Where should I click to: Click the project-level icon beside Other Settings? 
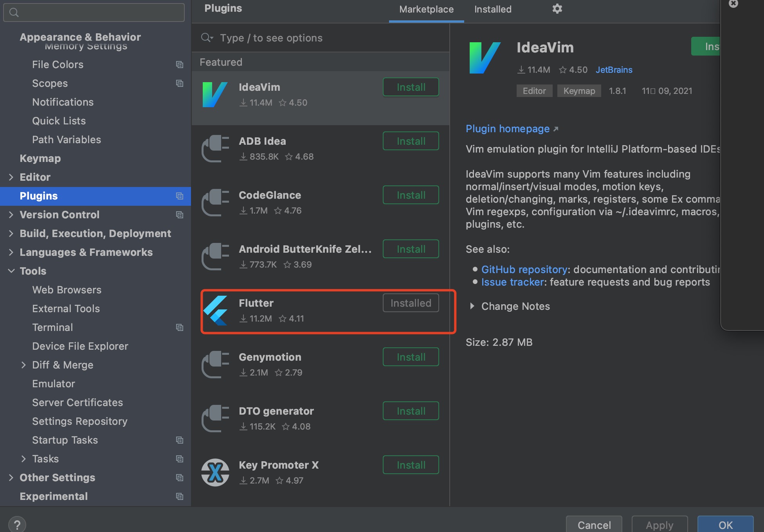180,478
